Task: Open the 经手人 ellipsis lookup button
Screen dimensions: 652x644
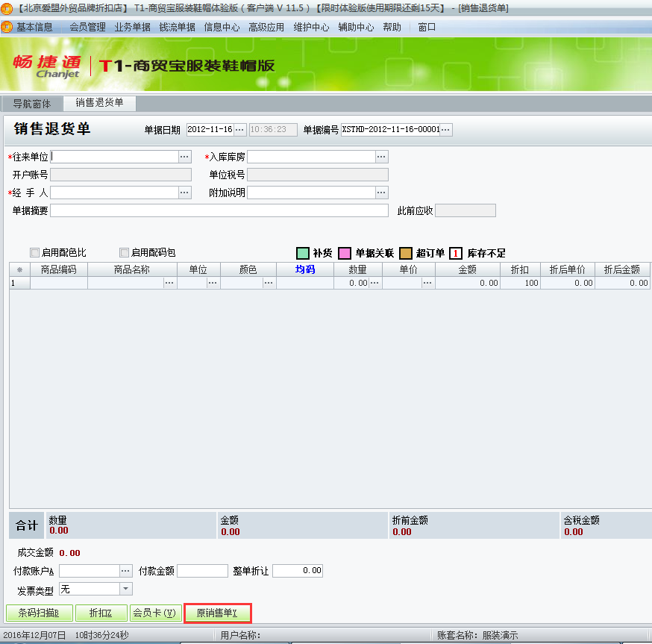Action: click(184, 193)
